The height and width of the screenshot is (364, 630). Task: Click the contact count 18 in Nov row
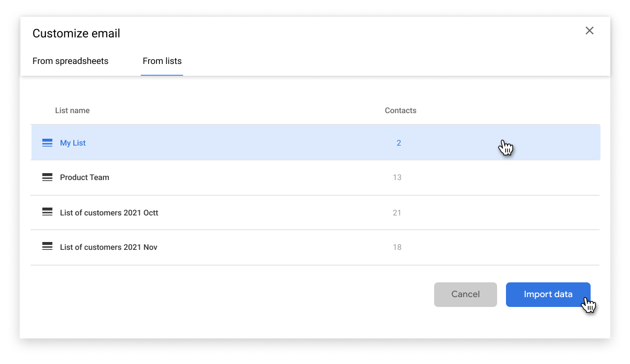pyautogui.click(x=397, y=247)
